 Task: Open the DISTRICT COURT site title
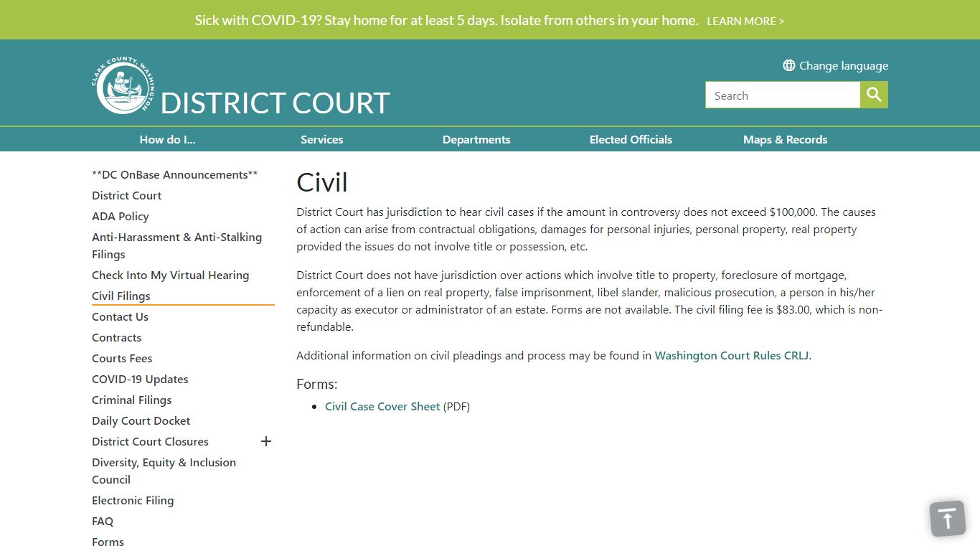[275, 103]
